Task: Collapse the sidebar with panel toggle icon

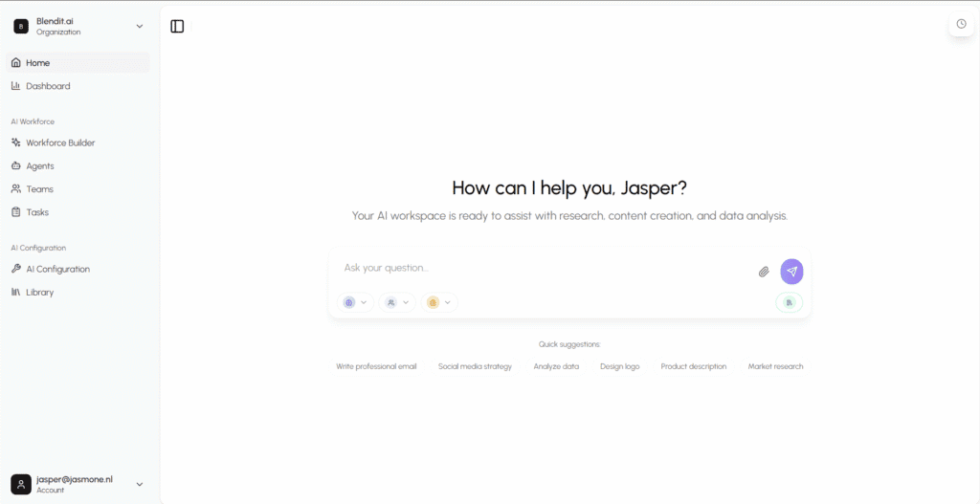Action: pos(177,26)
